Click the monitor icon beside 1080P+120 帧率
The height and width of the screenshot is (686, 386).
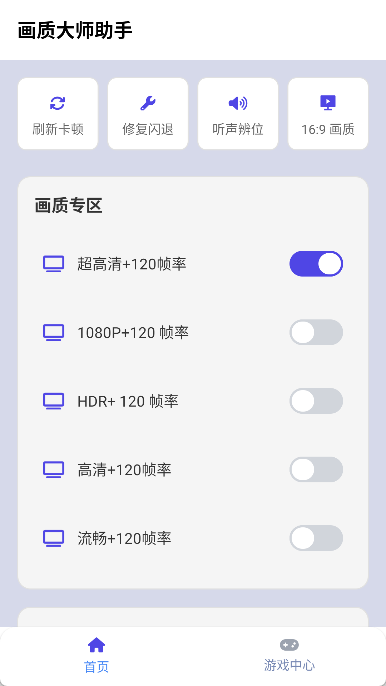[53, 332]
